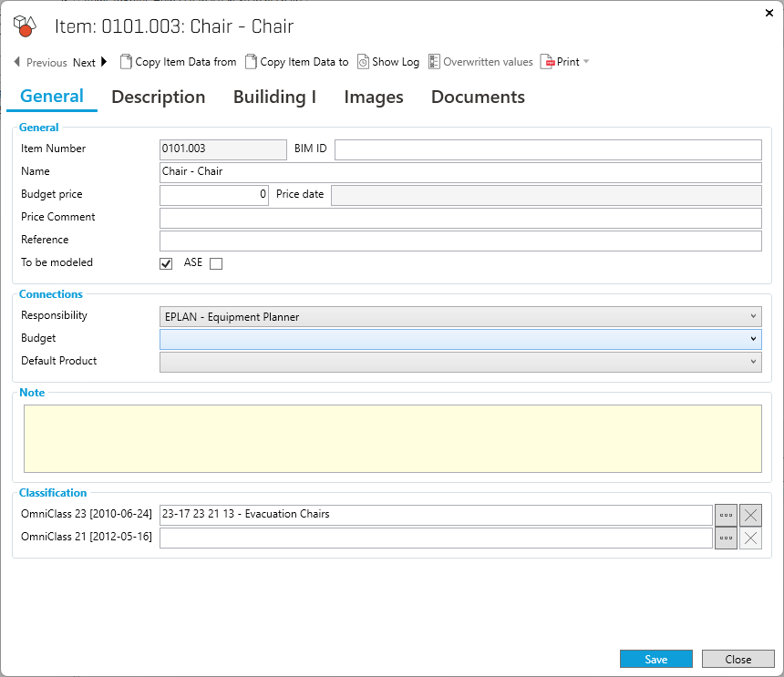This screenshot has height=677, width=784.
Task: Click the Save button
Action: point(655,660)
